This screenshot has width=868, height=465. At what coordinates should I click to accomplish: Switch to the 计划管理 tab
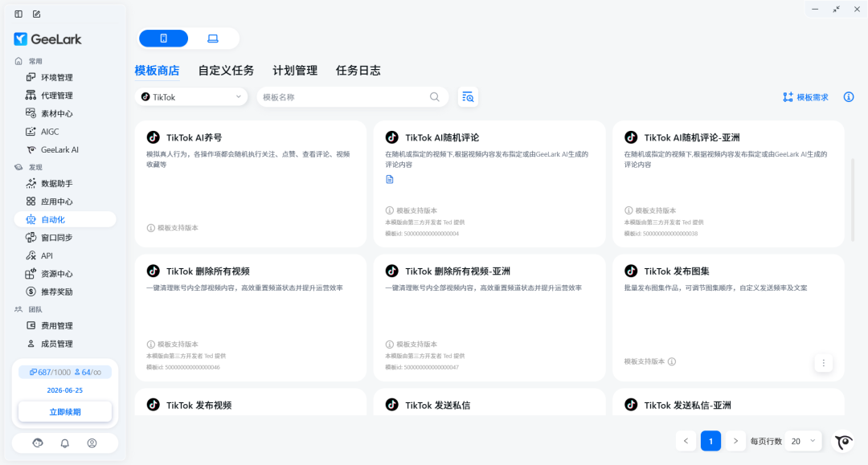(x=295, y=71)
